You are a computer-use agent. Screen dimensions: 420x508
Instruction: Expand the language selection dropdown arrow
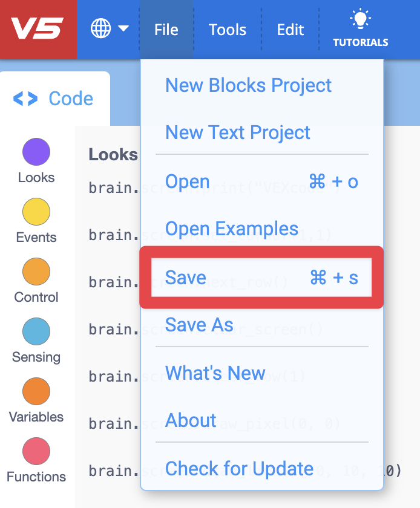(123, 28)
